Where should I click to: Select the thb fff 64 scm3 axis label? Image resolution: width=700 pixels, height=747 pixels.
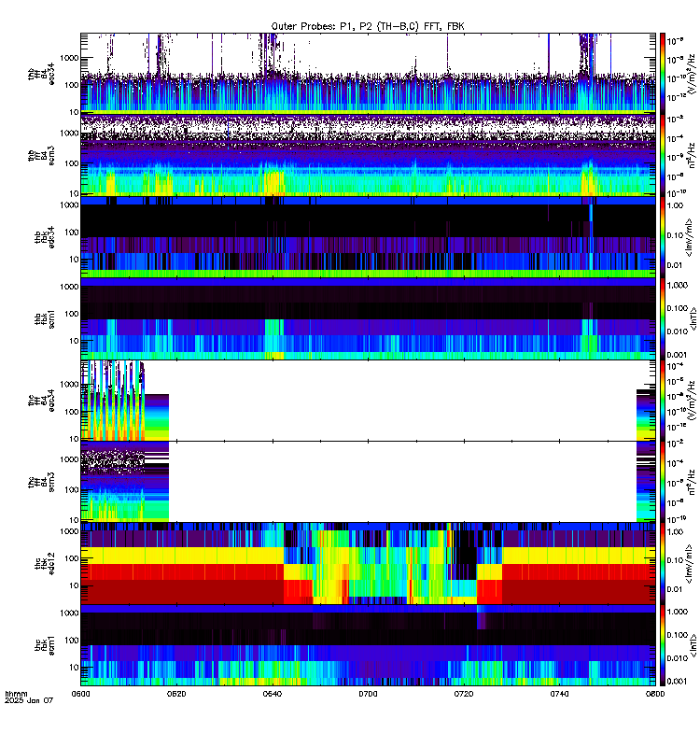click(41, 156)
